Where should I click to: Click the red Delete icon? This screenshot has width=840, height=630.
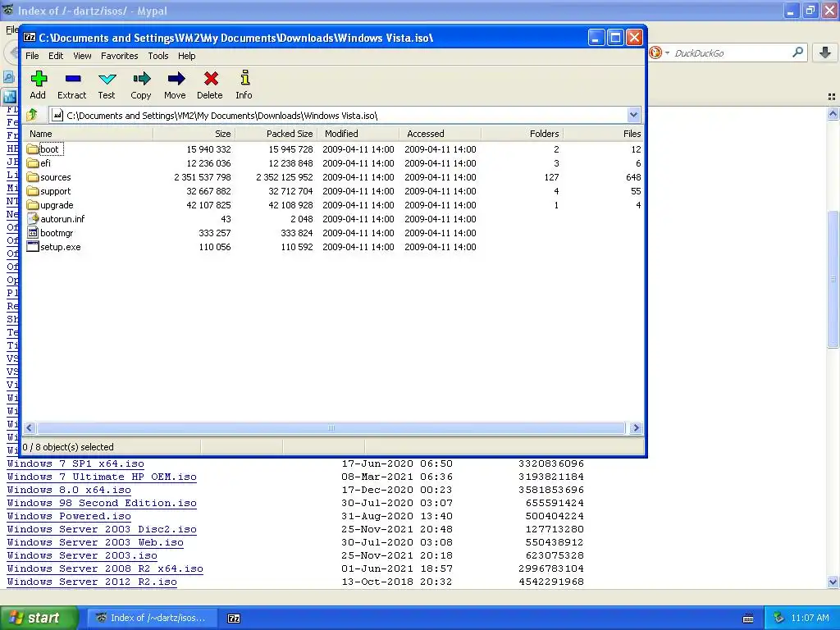[x=210, y=80]
